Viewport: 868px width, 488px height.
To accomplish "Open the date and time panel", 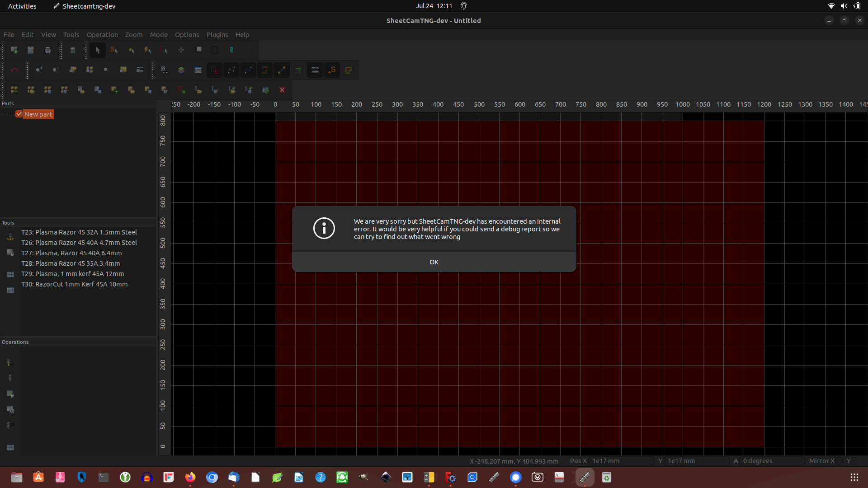I will click(x=434, y=6).
